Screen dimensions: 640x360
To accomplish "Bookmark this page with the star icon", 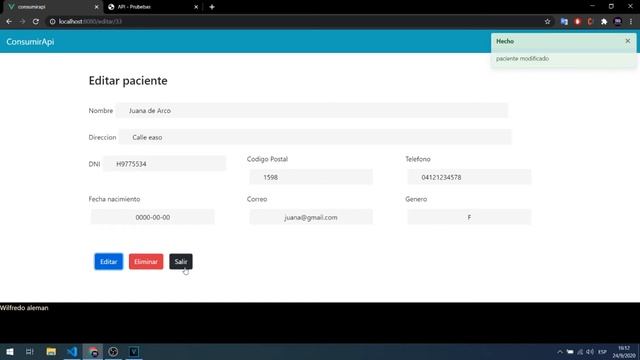I will tap(547, 21).
